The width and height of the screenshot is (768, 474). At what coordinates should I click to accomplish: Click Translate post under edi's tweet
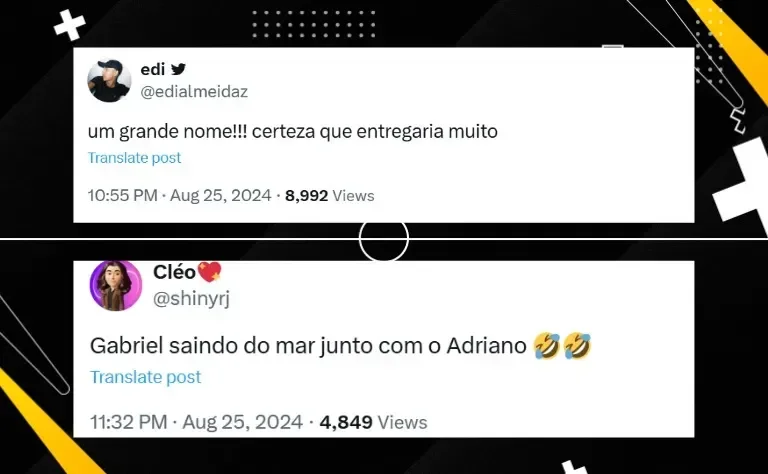[x=134, y=158]
